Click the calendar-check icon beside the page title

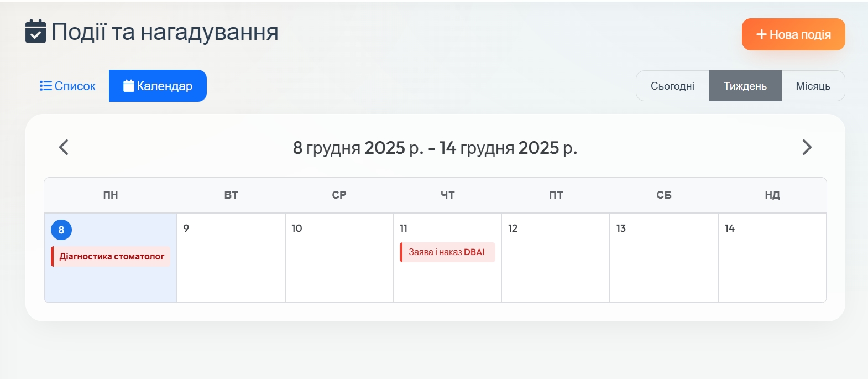[36, 32]
